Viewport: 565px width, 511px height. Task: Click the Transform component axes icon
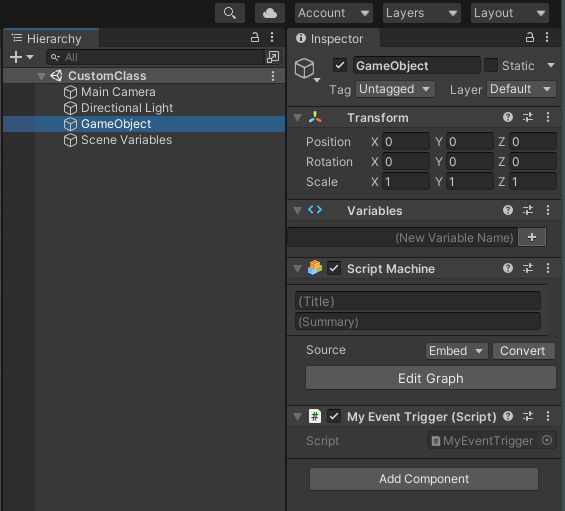pos(315,117)
